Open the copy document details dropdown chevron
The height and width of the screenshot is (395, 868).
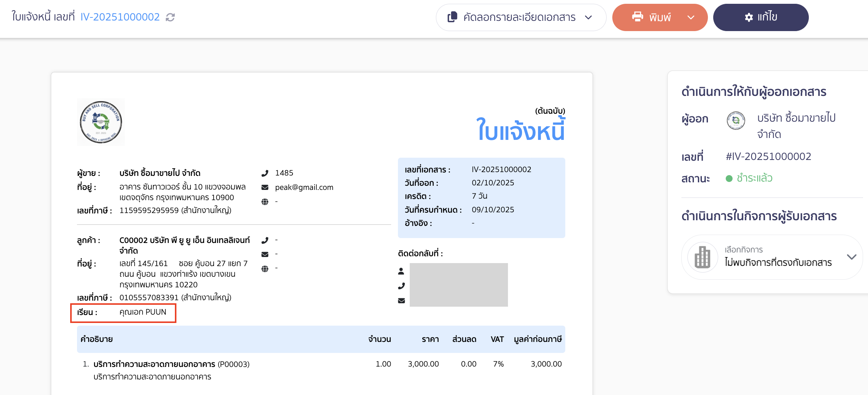click(x=588, y=17)
